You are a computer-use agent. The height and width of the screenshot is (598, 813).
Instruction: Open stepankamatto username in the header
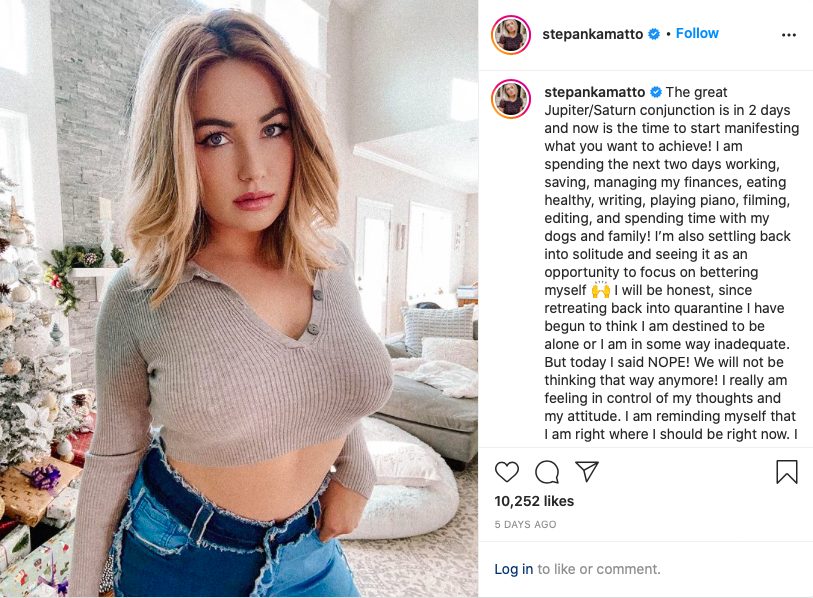tap(593, 34)
